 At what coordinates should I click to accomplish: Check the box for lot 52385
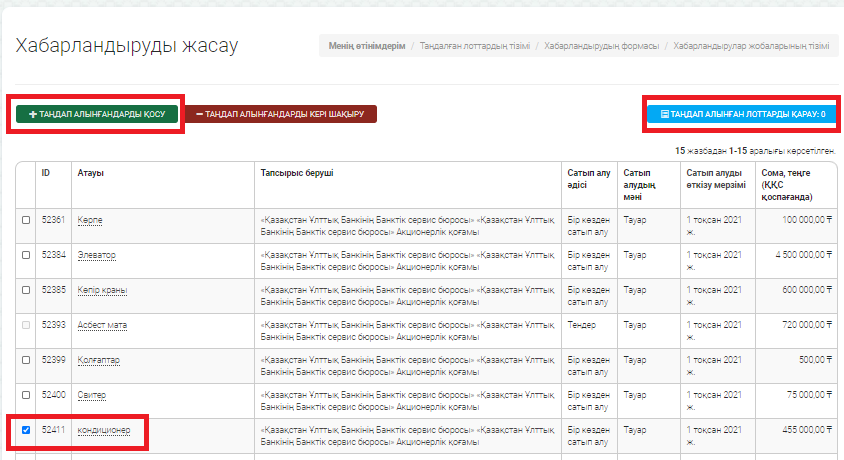point(26,290)
